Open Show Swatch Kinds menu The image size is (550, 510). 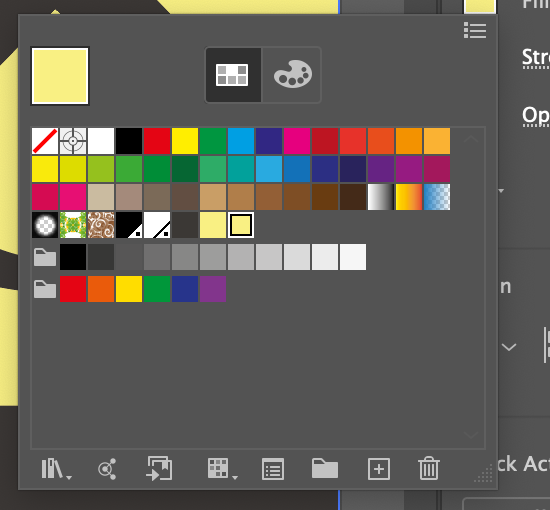[222, 469]
